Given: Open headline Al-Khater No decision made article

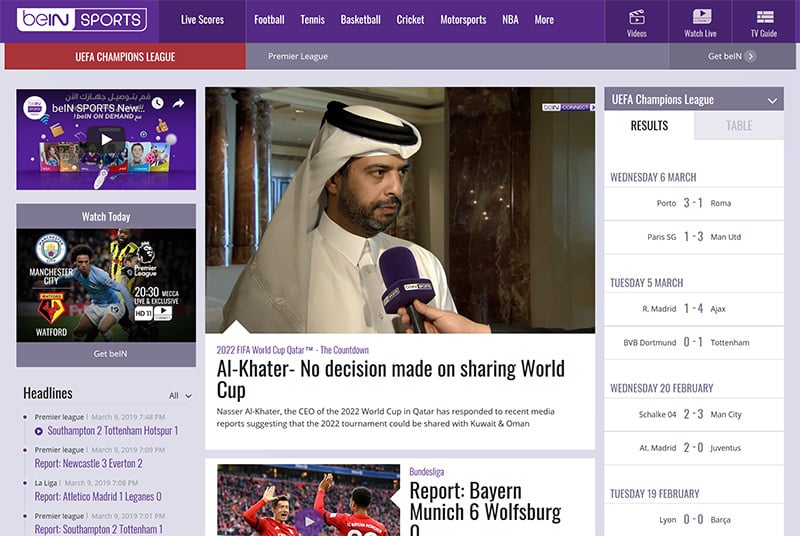Looking at the screenshot, I should 390,379.
